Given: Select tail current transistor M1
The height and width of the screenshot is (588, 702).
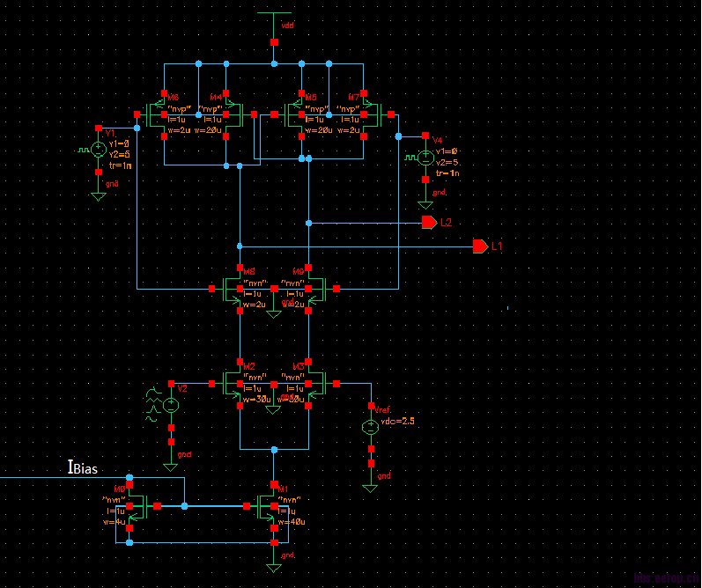Looking at the screenshot, I should (266, 506).
